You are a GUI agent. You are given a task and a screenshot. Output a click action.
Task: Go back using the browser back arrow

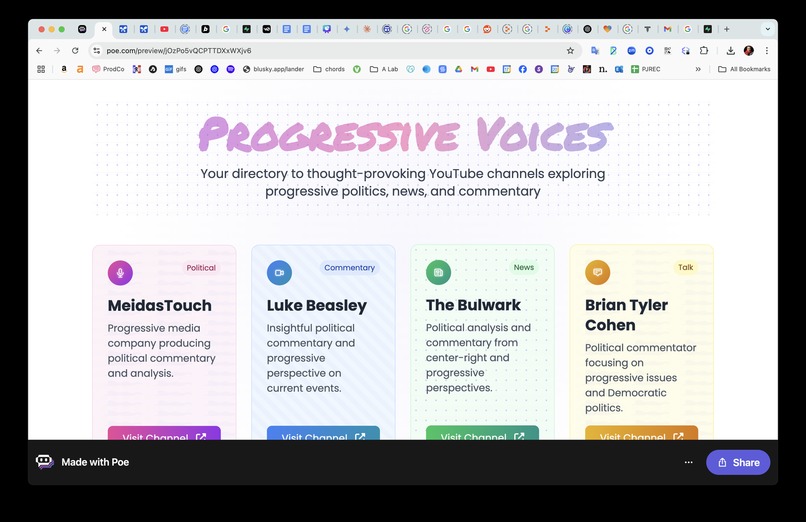(x=40, y=50)
